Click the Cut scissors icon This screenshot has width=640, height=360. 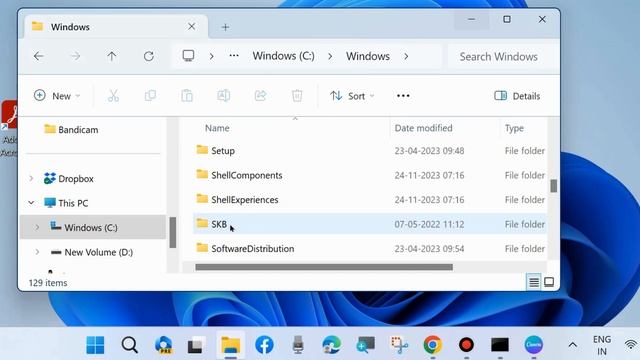[113, 96]
